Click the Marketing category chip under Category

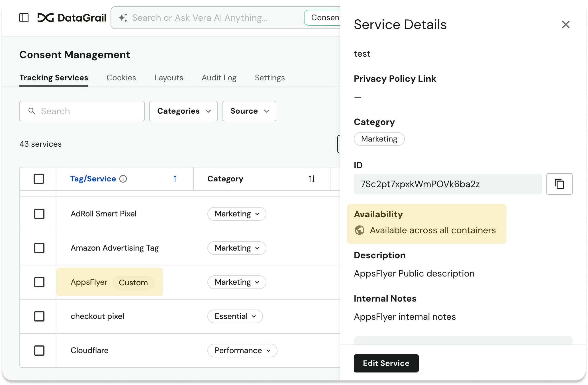[379, 139]
